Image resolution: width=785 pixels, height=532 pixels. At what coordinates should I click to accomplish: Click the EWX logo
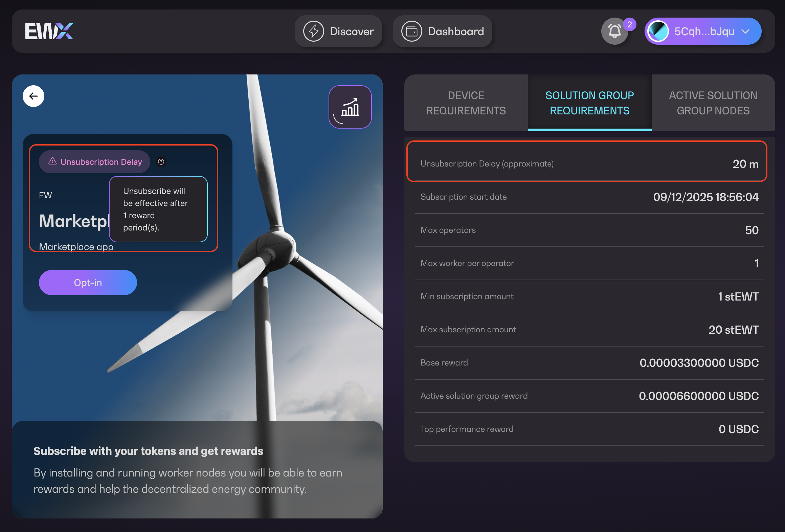pyautogui.click(x=49, y=31)
